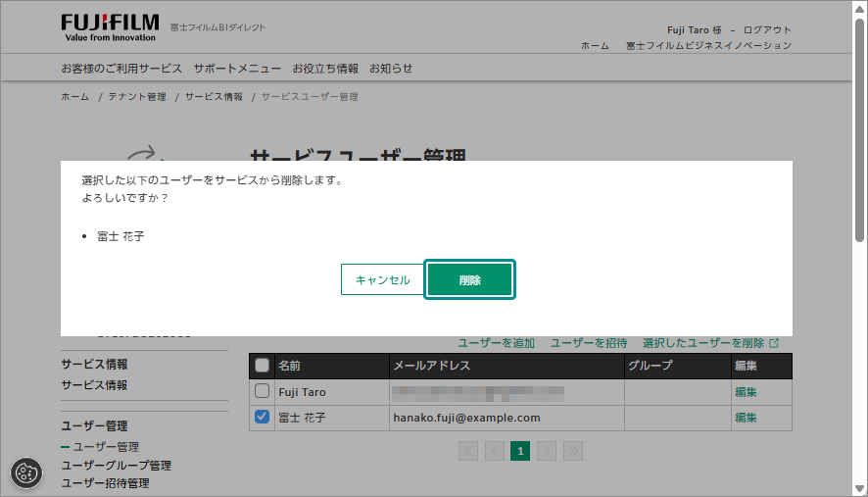The image size is (868, 497).
Task: Click the page vertical scrollbar thumb
Action: click(x=859, y=130)
